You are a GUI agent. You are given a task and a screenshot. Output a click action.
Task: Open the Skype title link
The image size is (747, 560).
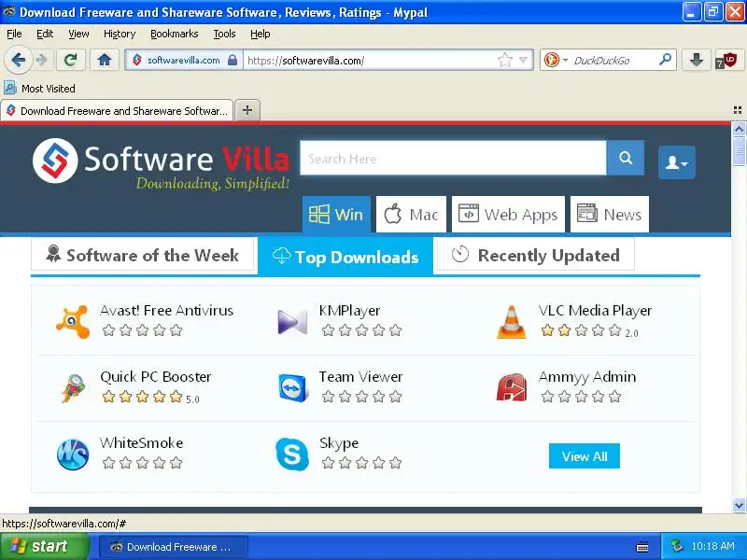(339, 442)
